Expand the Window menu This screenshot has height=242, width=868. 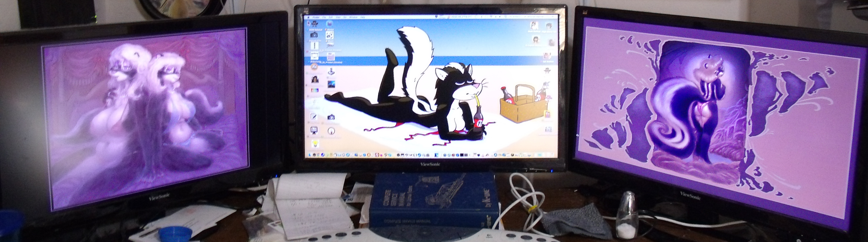click(x=353, y=17)
